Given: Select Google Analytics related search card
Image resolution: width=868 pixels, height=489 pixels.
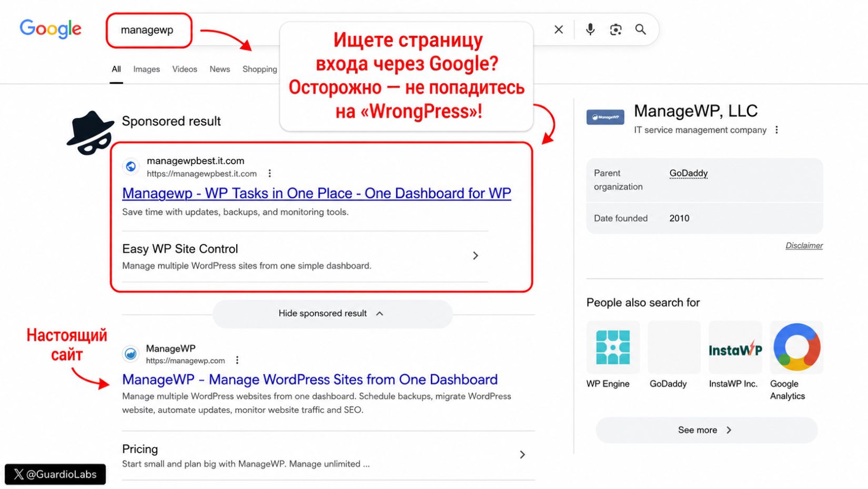Looking at the screenshot, I should coord(796,361).
